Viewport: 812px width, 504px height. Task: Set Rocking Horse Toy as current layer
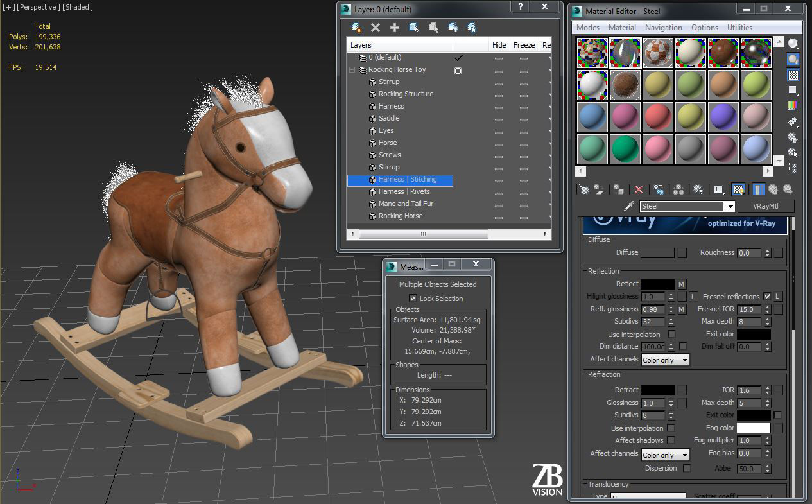458,71
